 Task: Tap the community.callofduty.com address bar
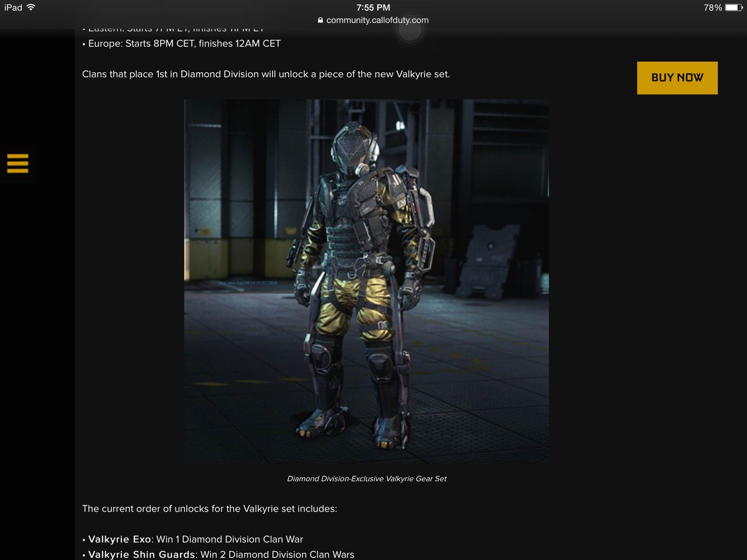[373, 20]
